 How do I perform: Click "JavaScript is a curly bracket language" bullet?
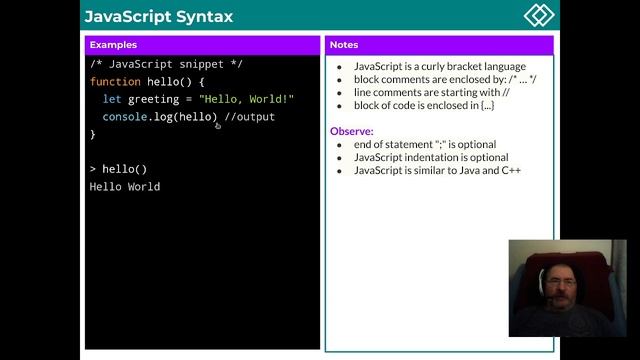[440, 67]
